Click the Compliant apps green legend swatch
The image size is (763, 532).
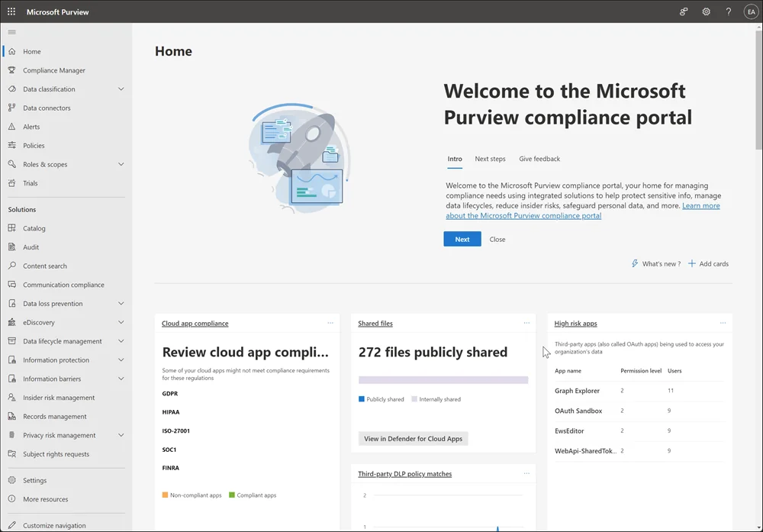[x=232, y=495]
